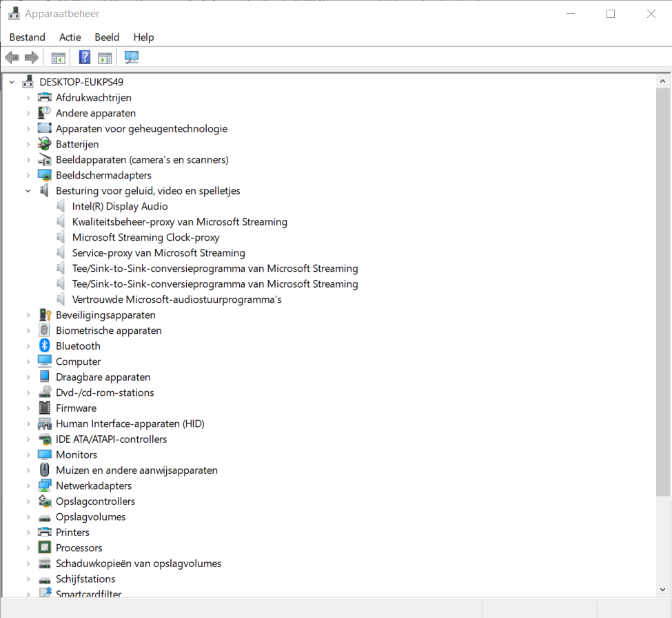
Task: Click the Back arrow toolbar icon
Action: (12, 57)
